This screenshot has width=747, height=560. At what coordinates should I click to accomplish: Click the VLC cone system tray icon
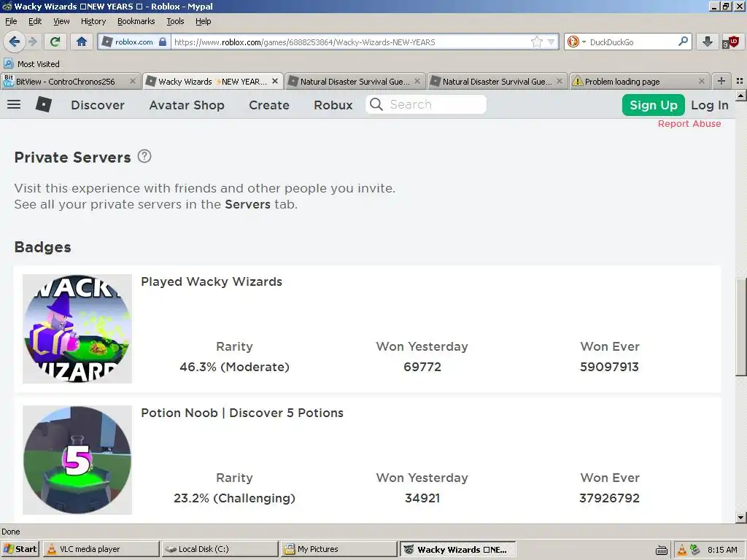coord(682,550)
